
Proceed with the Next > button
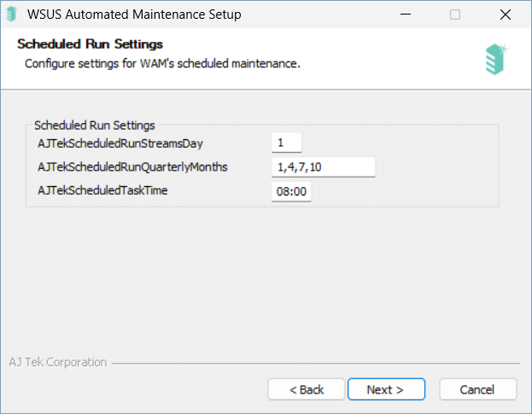point(386,389)
